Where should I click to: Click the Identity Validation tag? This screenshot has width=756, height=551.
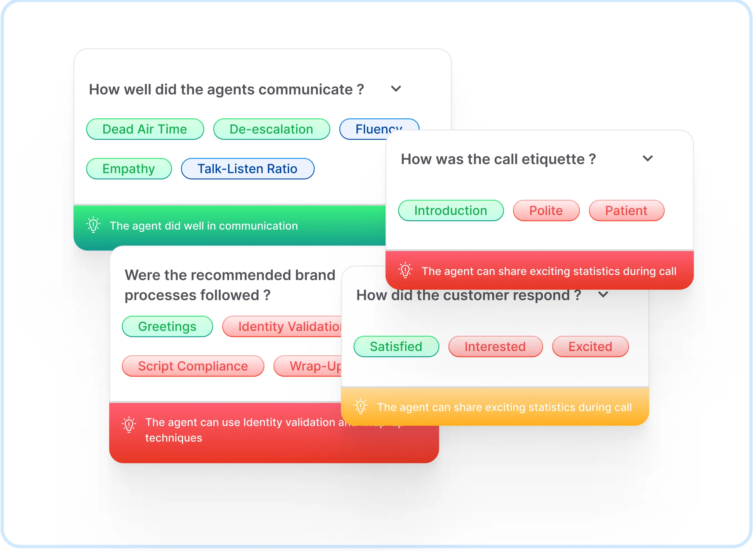coord(283,326)
